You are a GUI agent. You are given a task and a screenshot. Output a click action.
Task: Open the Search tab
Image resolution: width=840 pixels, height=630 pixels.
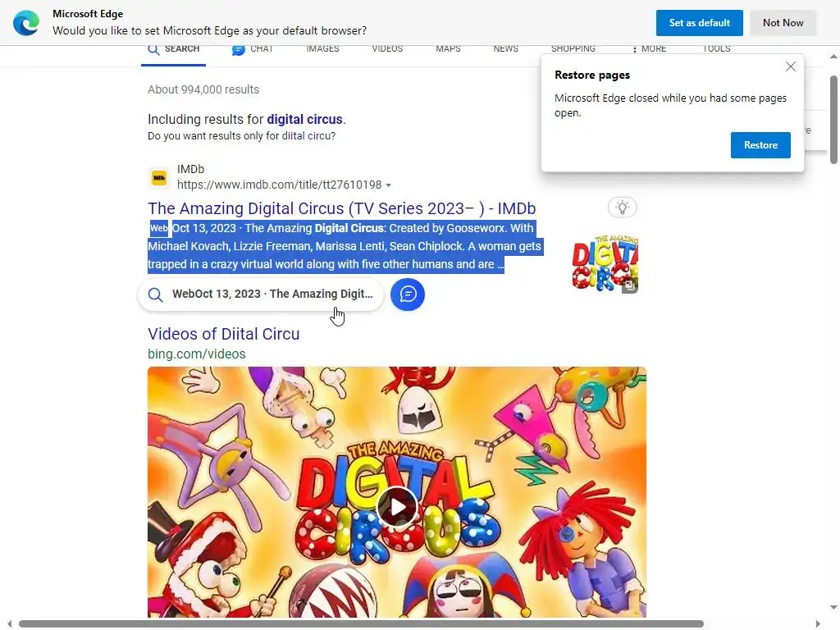click(x=174, y=49)
